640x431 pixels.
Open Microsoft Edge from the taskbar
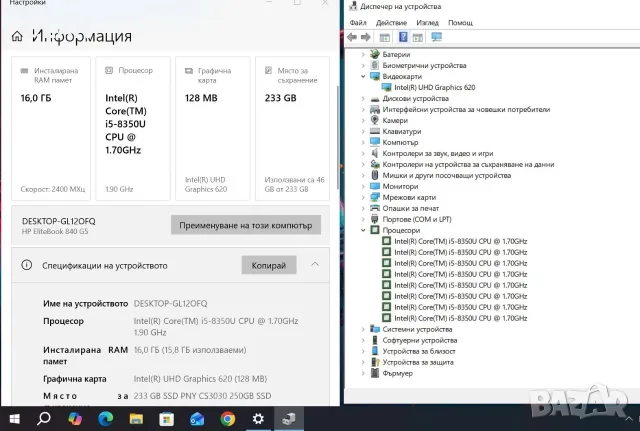pyautogui.click(x=105, y=419)
